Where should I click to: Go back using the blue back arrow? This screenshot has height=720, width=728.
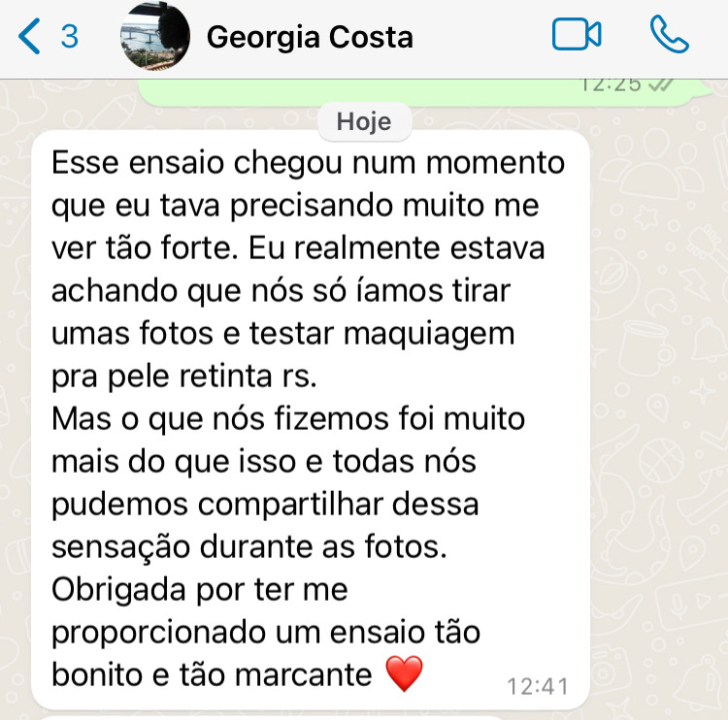point(29,36)
